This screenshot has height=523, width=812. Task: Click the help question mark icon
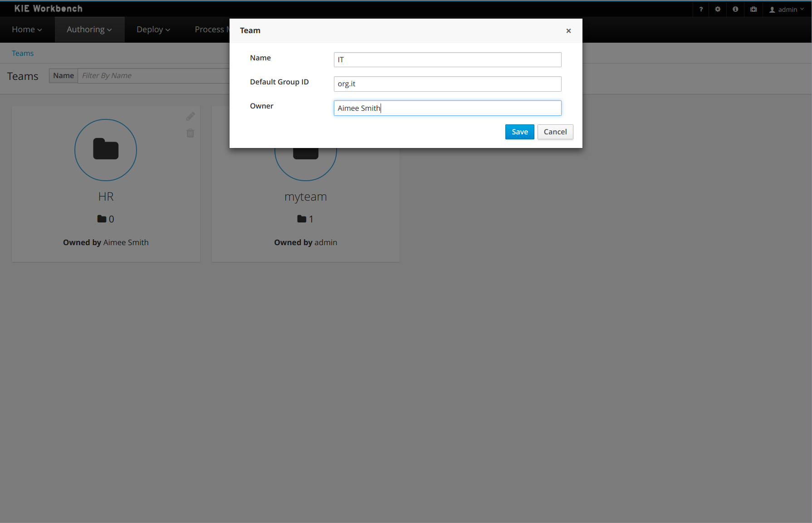(701, 9)
